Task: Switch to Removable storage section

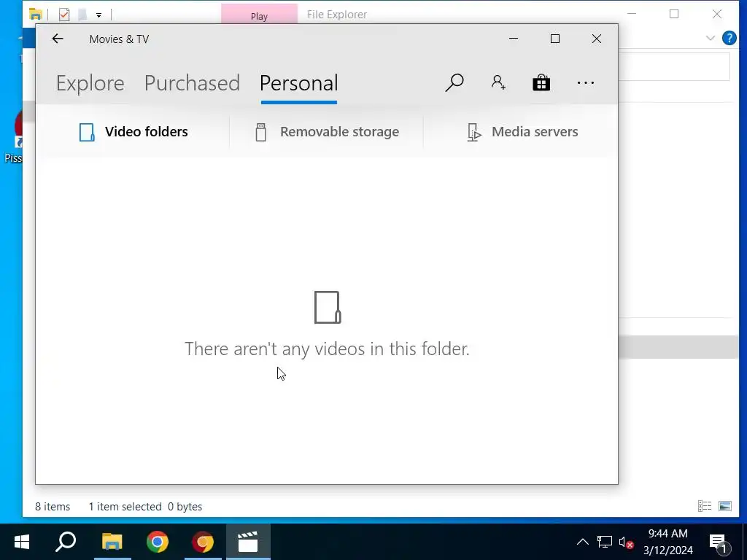Action: point(327,132)
